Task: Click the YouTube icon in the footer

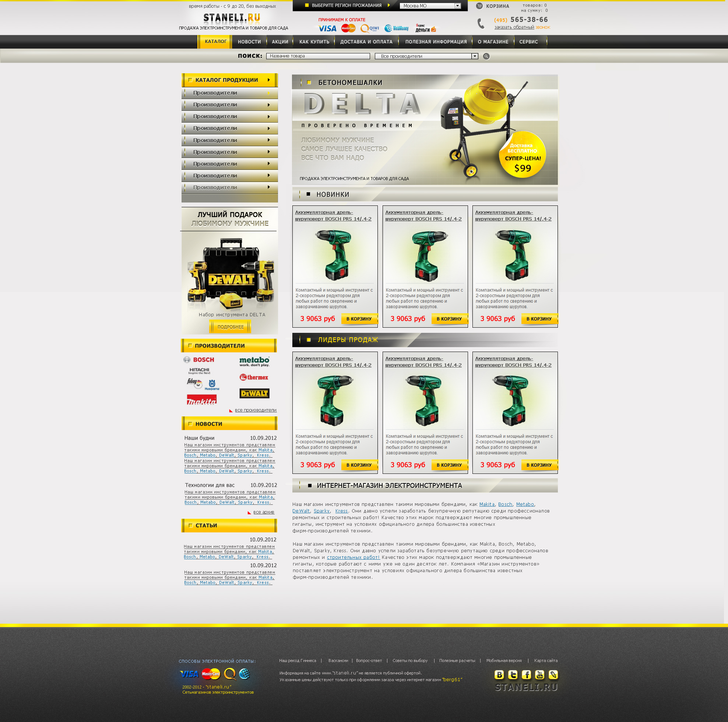Action: click(x=539, y=675)
